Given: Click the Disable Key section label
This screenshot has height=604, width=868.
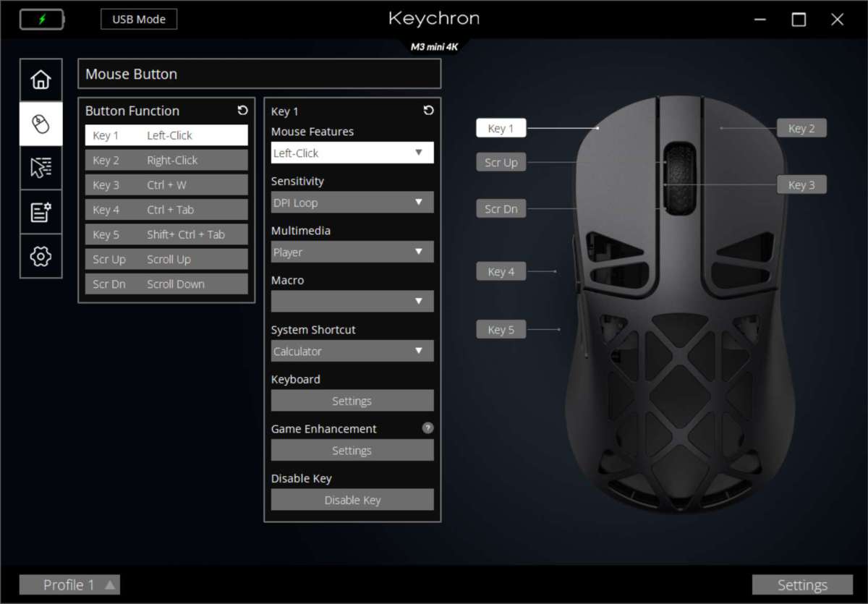Looking at the screenshot, I should click(301, 478).
